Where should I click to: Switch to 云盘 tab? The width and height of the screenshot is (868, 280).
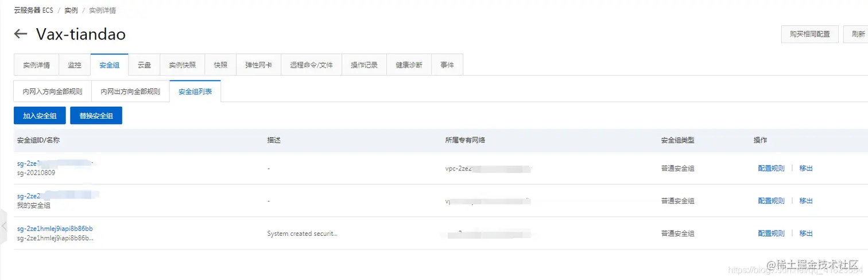(144, 65)
